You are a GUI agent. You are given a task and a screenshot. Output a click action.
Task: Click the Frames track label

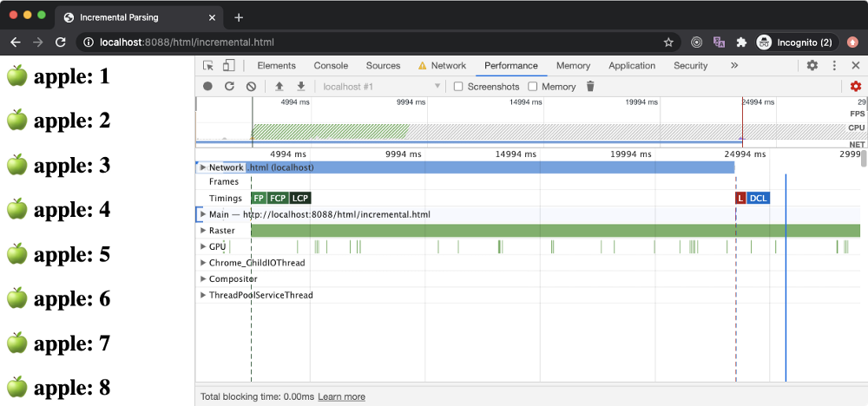(x=224, y=181)
